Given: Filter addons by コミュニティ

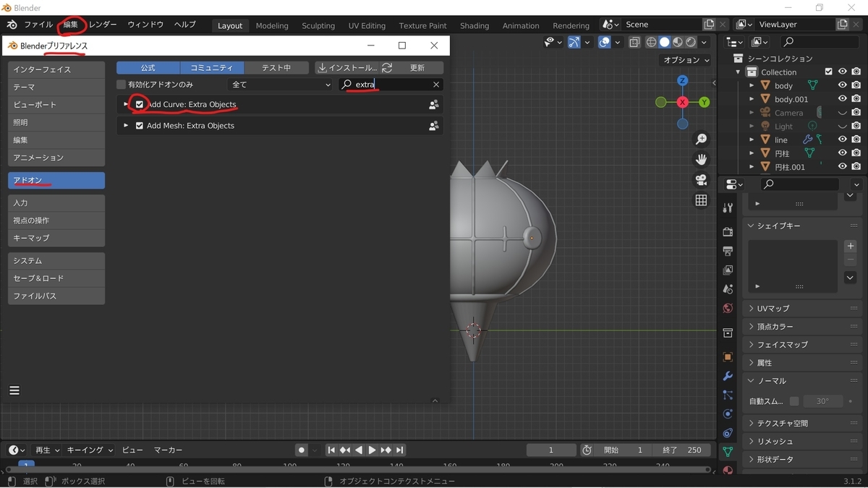Looking at the screenshot, I should pos(212,67).
